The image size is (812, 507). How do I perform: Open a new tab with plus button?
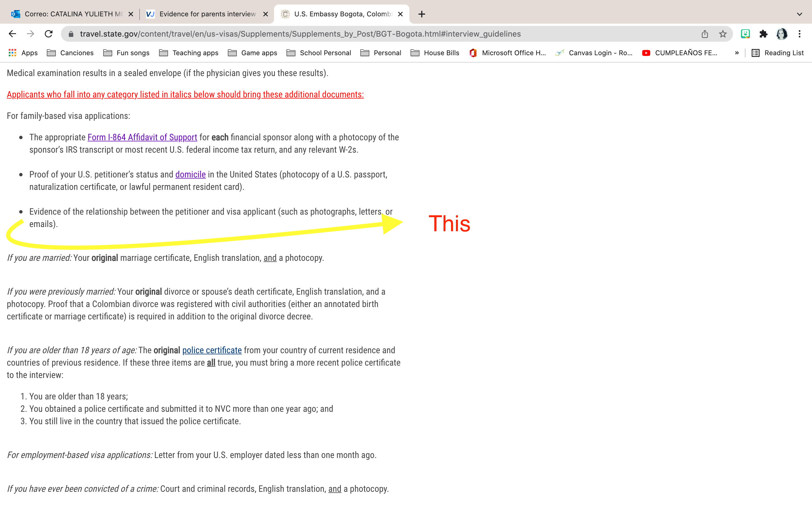click(422, 14)
